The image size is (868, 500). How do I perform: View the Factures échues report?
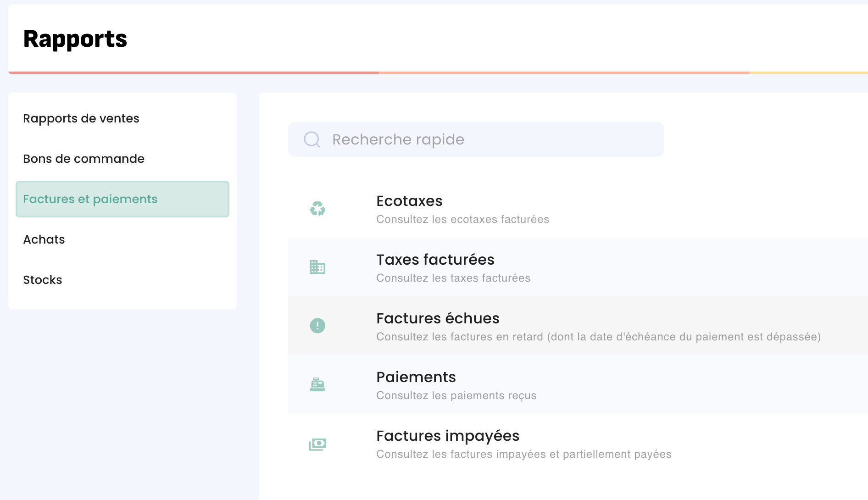click(438, 318)
